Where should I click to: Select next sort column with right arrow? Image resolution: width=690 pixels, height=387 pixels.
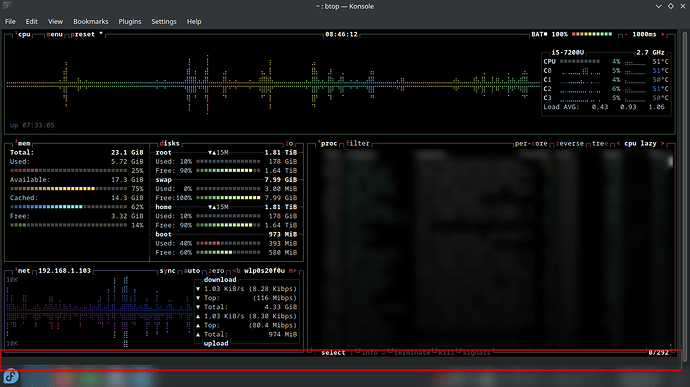pyautogui.click(x=662, y=143)
